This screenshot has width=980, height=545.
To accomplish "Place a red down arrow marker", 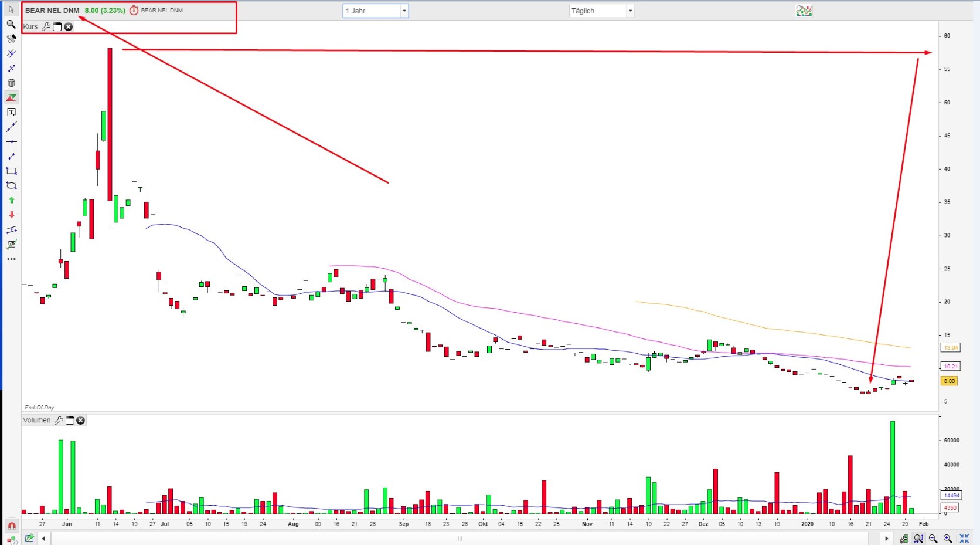I will 11,215.
